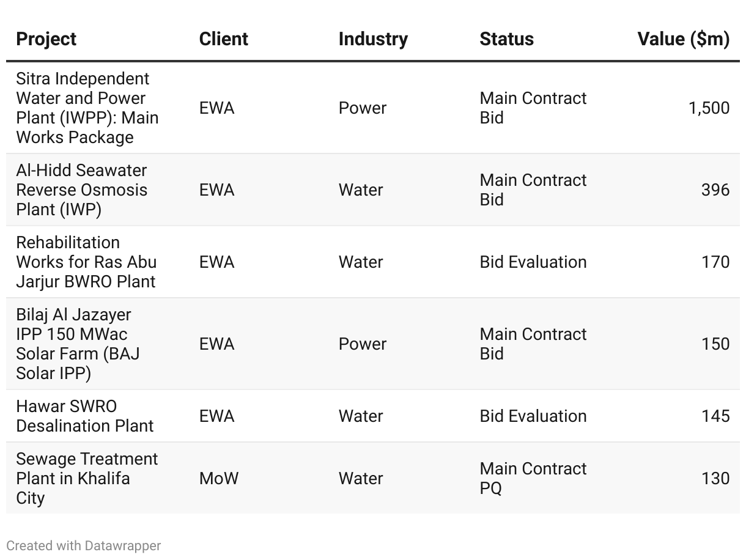Click the Industry column header

pos(373,39)
